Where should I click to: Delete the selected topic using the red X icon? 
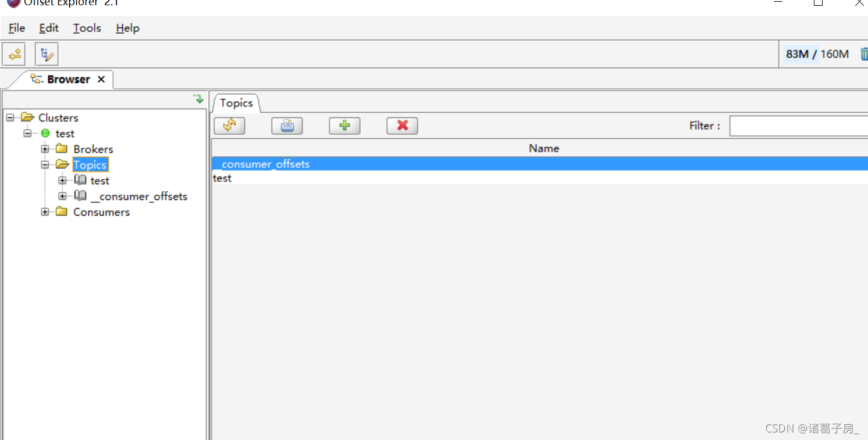click(402, 126)
